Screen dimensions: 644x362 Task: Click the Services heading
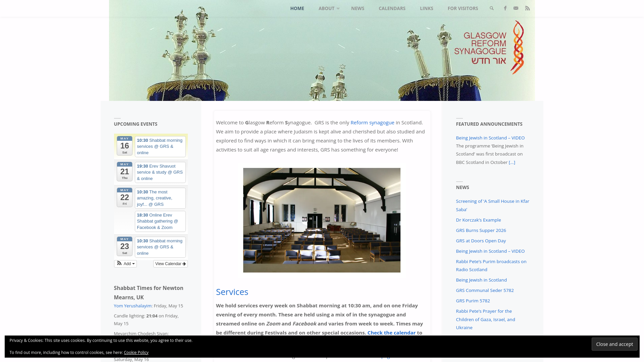coord(232,292)
